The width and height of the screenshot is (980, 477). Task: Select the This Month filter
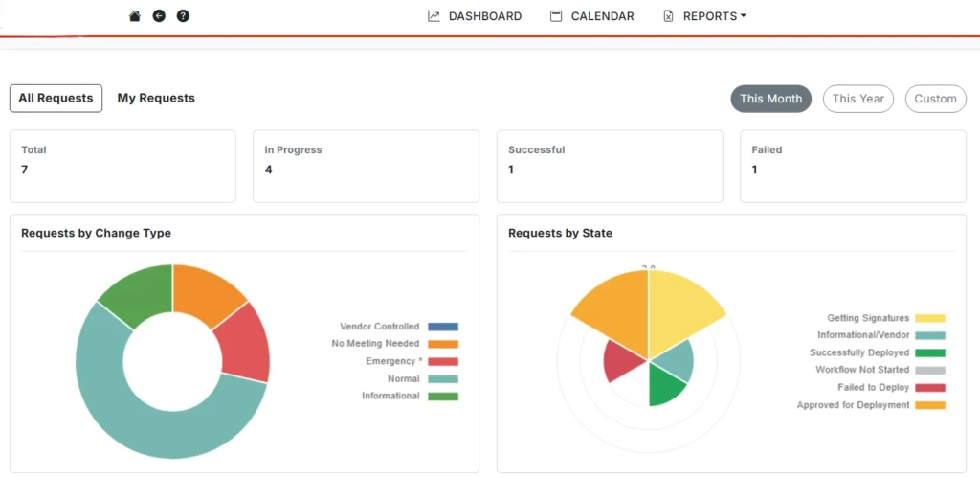point(771,99)
